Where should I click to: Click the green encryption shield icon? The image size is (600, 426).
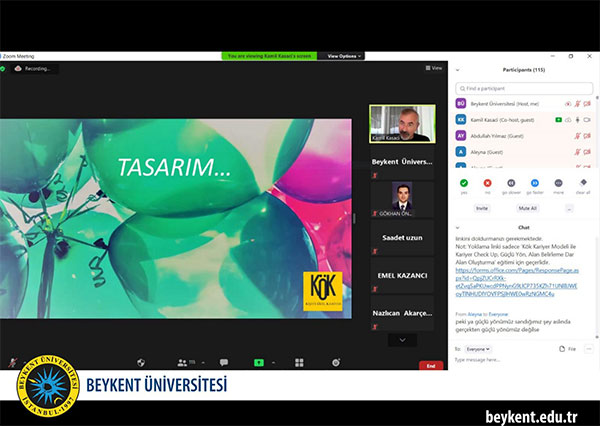(x=3, y=69)
